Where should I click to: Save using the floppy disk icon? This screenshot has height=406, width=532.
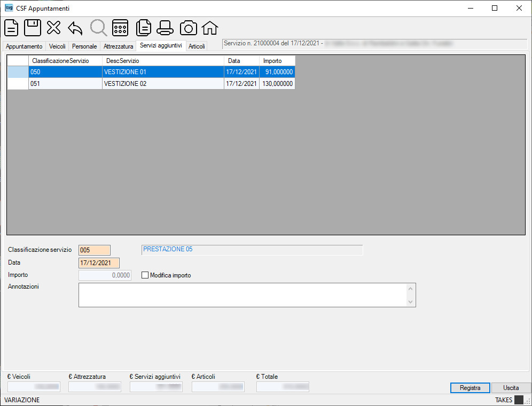tap(33, 28)
